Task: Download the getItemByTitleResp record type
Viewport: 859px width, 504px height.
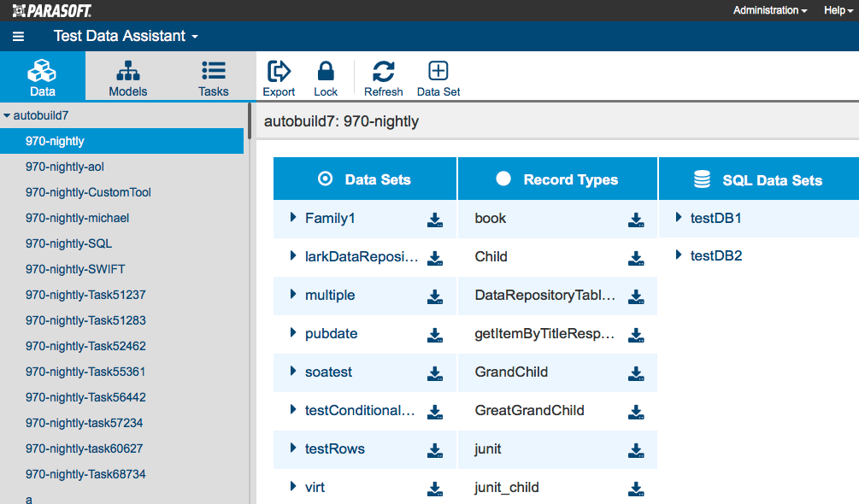Action: [636, 334]
